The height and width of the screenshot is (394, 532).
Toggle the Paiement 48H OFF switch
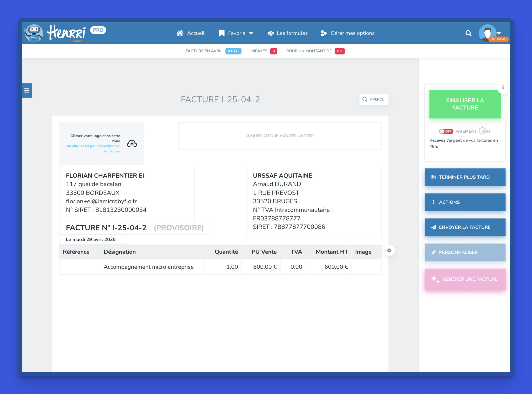pos(446,131)
